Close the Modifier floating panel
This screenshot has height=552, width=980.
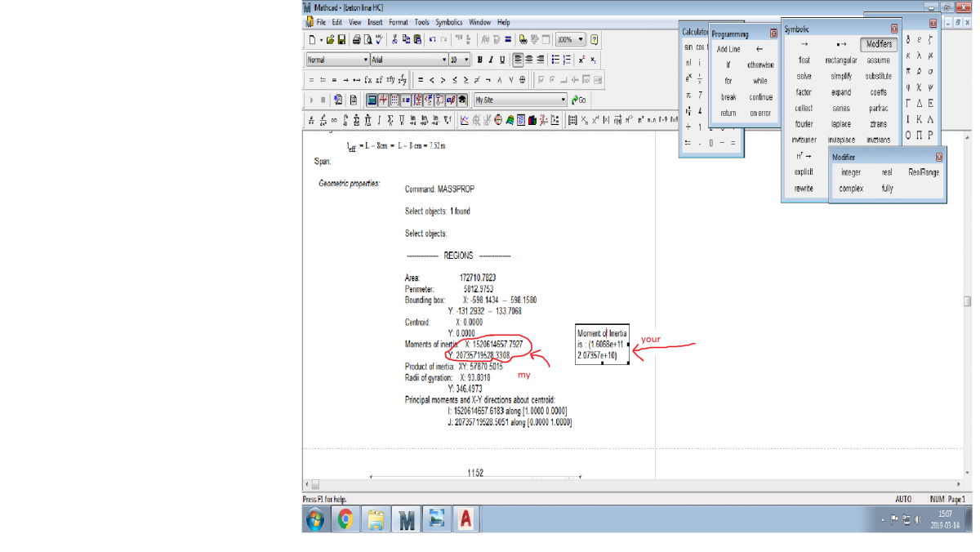[x=939, y=157]
